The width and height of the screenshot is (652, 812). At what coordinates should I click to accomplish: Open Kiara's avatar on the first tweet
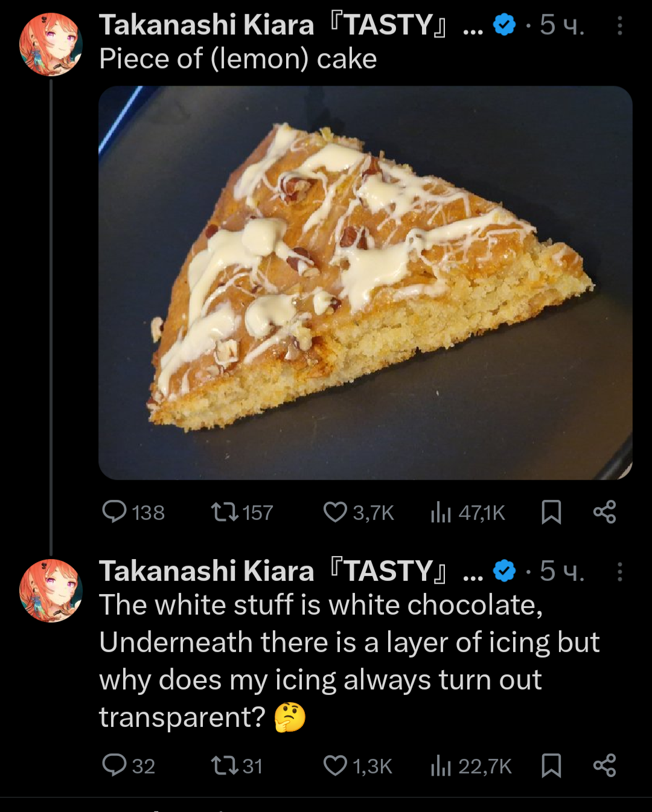pyautogui.click(x=51, y=45)
